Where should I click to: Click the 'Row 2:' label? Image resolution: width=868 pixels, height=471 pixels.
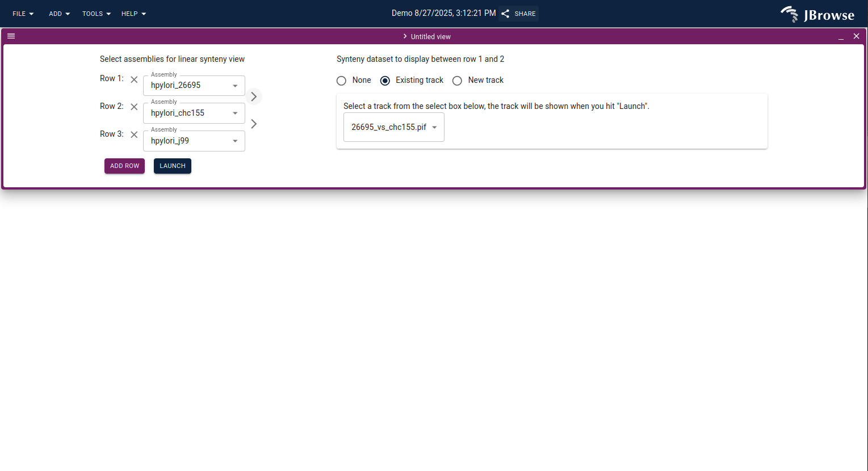(x=112, y=106)
